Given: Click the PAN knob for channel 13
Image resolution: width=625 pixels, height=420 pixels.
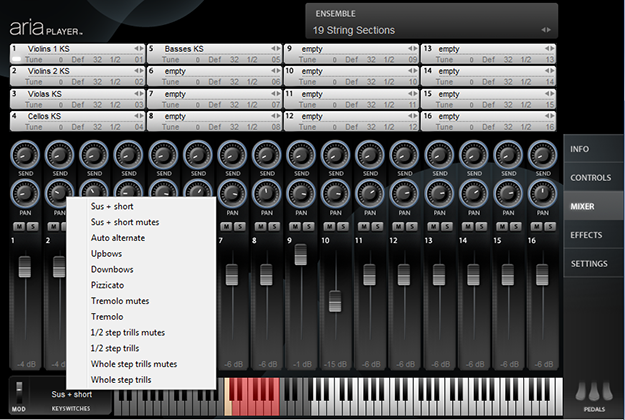Looking at the screenshot, I should [x=439, y=194].
